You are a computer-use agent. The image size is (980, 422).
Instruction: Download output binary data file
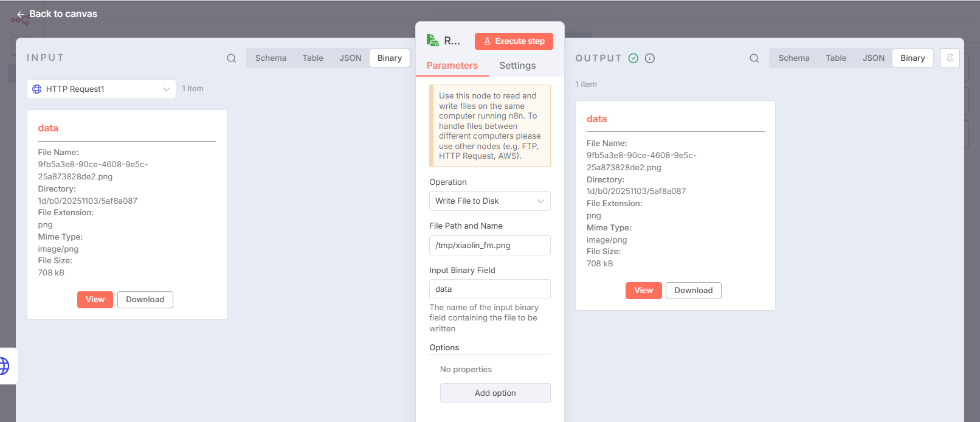[694, 291]
